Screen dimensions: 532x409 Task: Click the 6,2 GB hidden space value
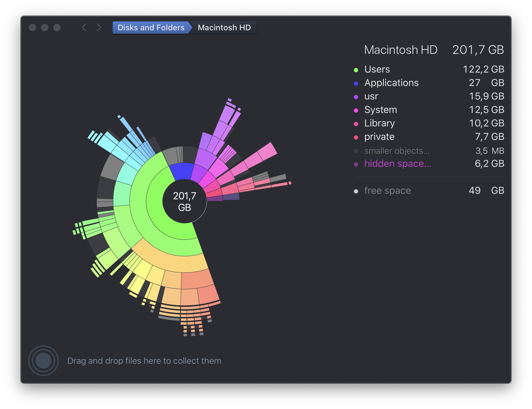(489, 164)
